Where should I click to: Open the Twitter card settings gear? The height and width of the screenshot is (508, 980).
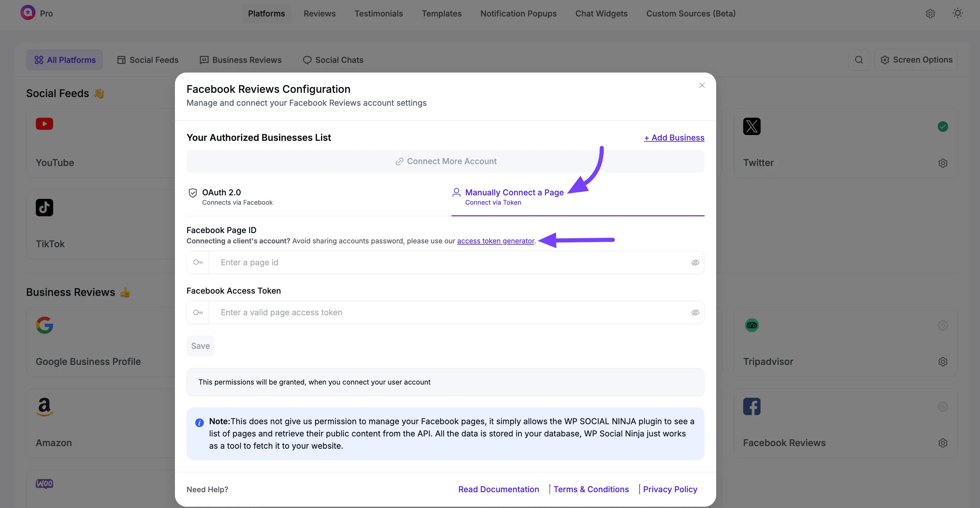click(943, 163)
